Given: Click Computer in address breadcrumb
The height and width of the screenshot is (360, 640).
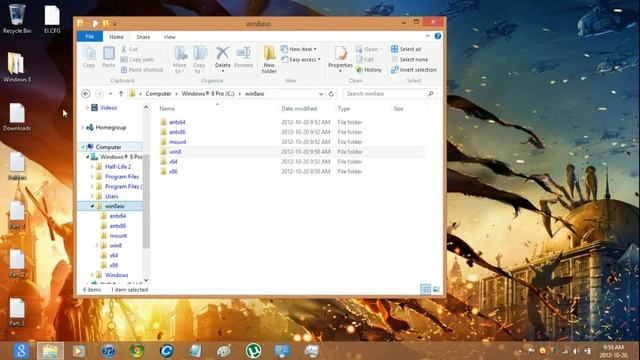Looking at the screenshot, I should click(x=158, y=93).
